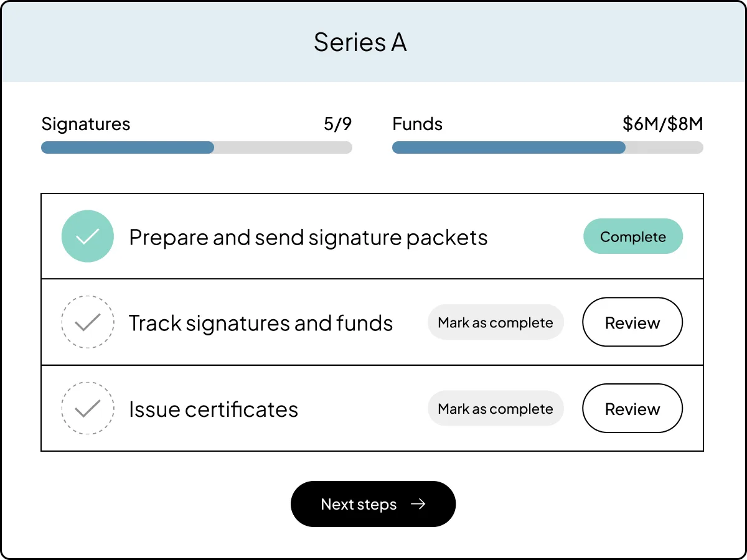The width and height of the screenshot is (747, 560).
Task: Click the Next steps button
Action: point(374,504)
